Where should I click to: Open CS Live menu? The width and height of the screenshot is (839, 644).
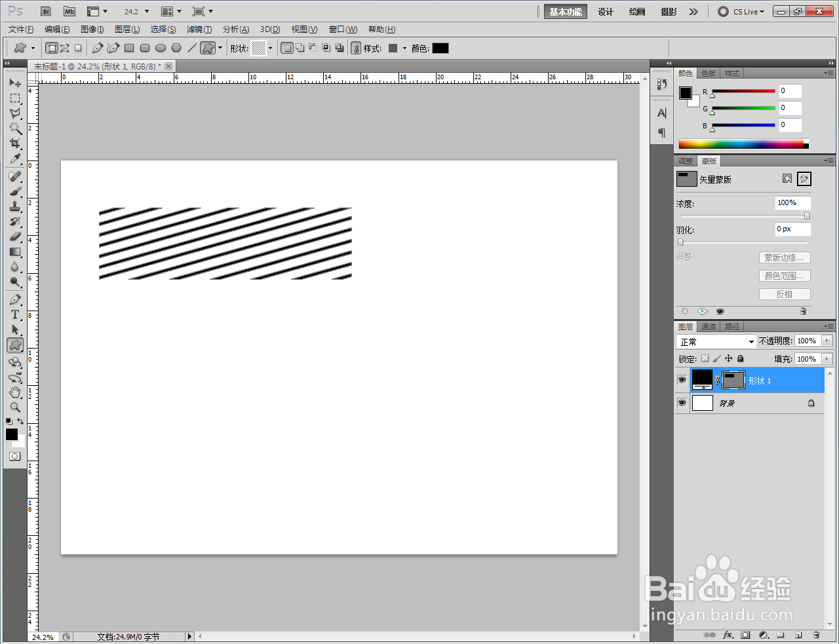[x=741, y=12]
